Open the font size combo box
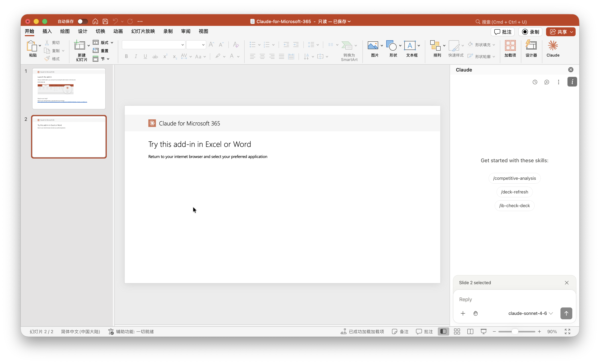The image size is (600, 364). coord(196,45)
